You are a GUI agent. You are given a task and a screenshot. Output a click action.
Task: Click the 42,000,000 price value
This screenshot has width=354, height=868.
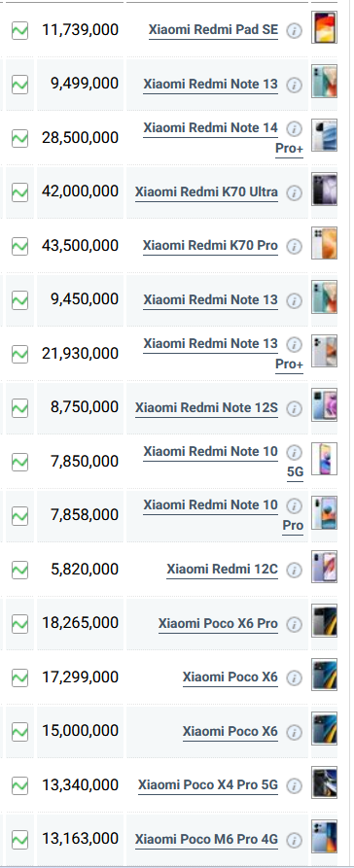[80, 191]
